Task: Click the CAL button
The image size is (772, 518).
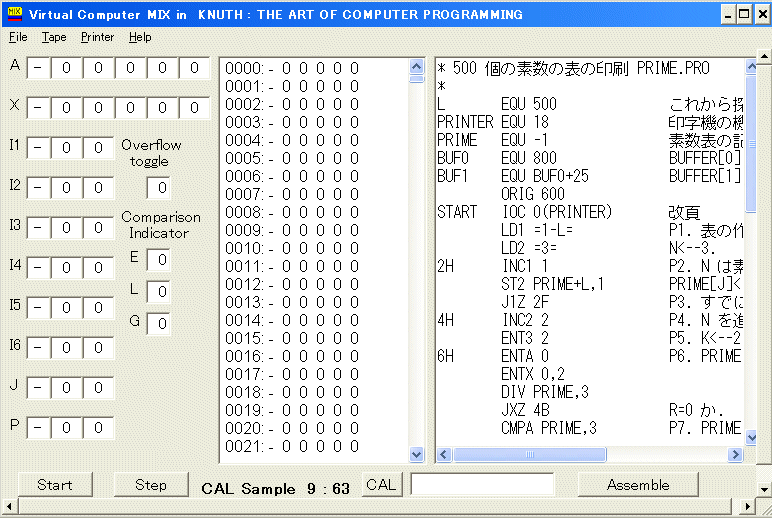Action: coord(382,485)
